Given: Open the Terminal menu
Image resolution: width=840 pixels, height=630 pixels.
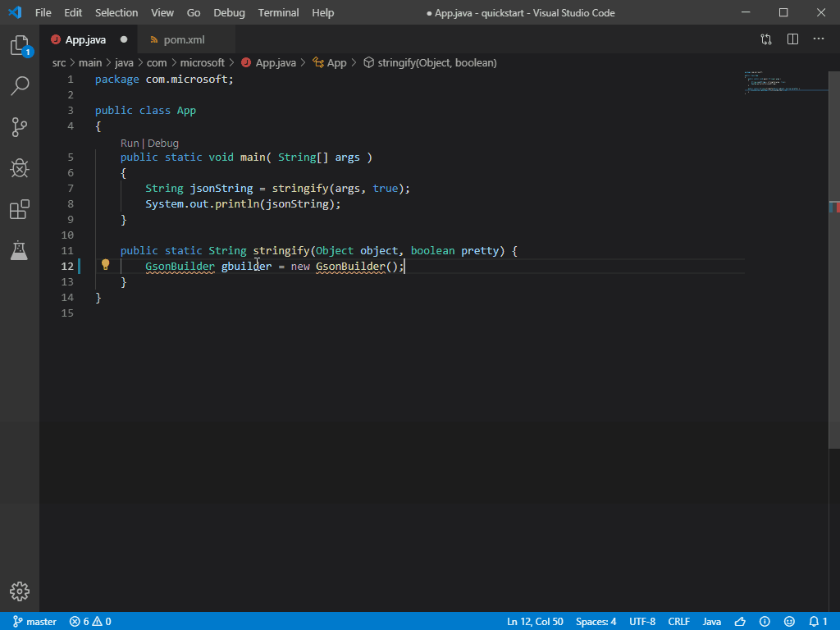Looking at the screenshot, I should point(278,13).
